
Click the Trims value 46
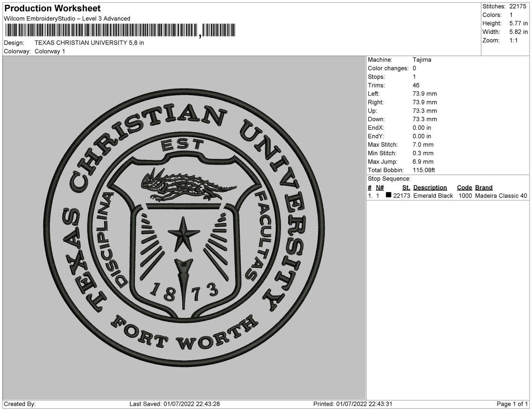click(x=416, y=85)
